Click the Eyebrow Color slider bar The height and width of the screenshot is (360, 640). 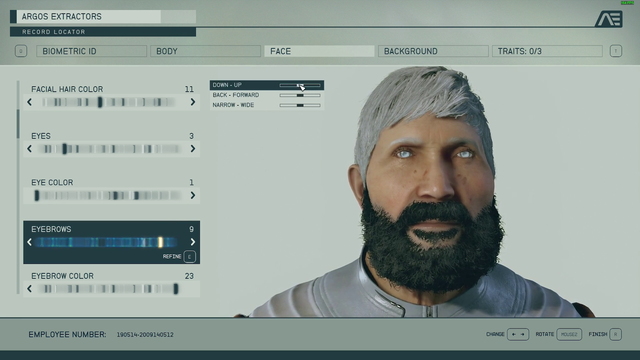click(109, 289)
